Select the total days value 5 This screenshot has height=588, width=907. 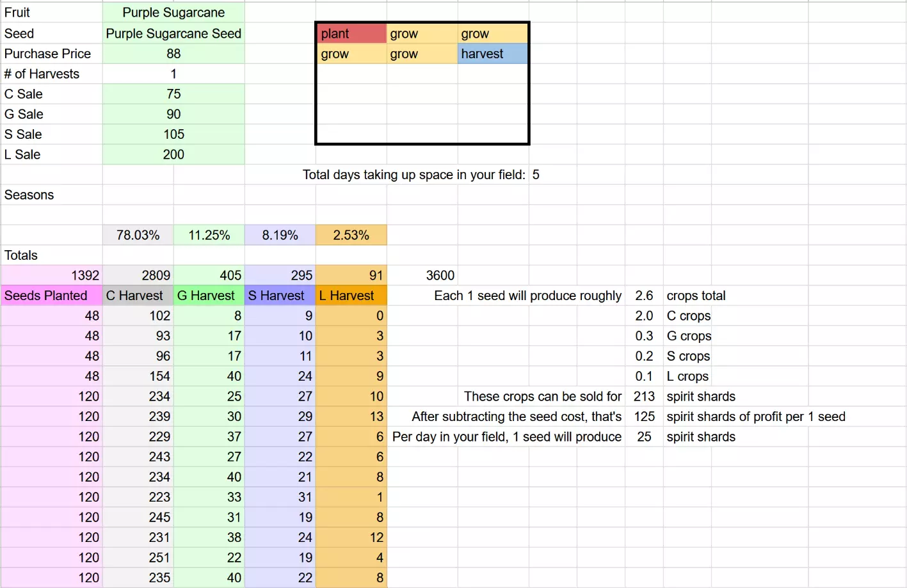[x=536, y=175]
